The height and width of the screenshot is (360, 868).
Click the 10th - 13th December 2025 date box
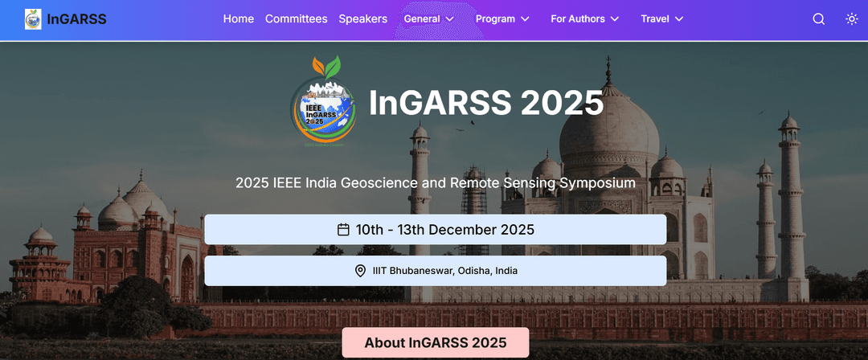(435, 229)
